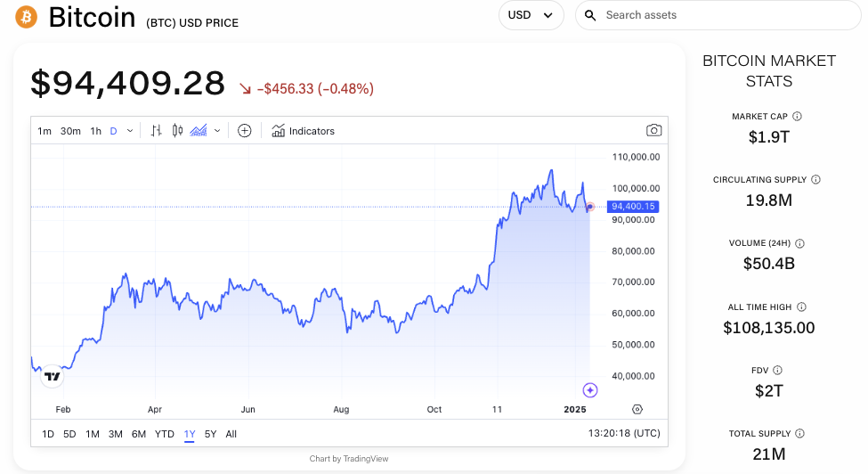Switch to candlestick chart style
Screen dimensions: 868x474
click(177, 131)
